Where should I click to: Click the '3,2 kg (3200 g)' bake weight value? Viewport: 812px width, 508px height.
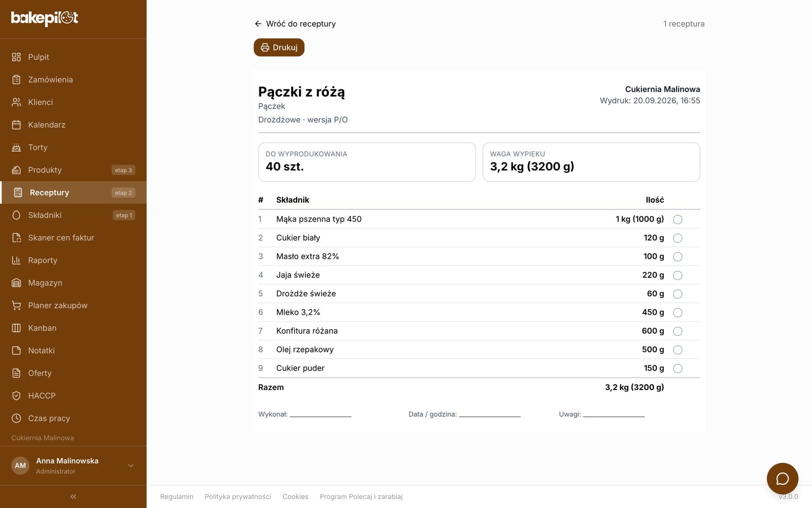pos(532,167)
